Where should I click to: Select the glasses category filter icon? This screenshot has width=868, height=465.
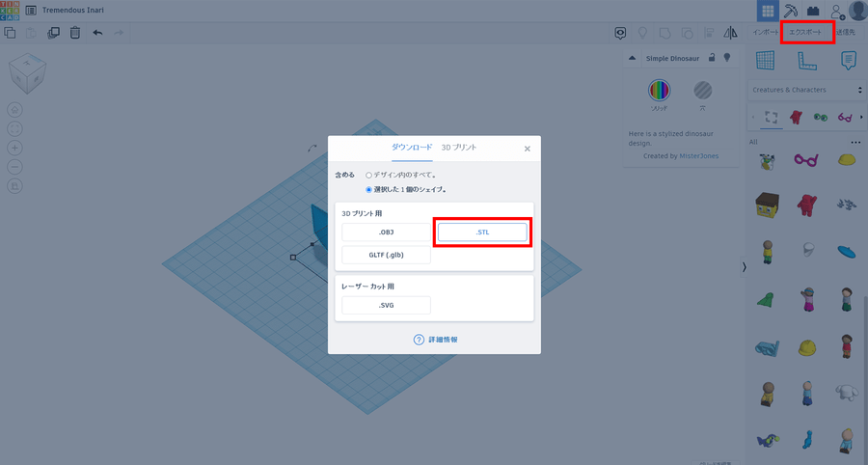(845, 118)
